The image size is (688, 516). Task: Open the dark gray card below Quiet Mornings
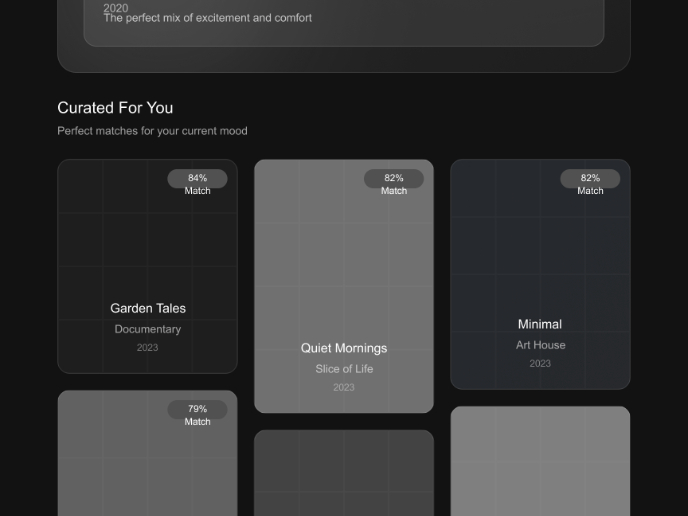[344, 473]
